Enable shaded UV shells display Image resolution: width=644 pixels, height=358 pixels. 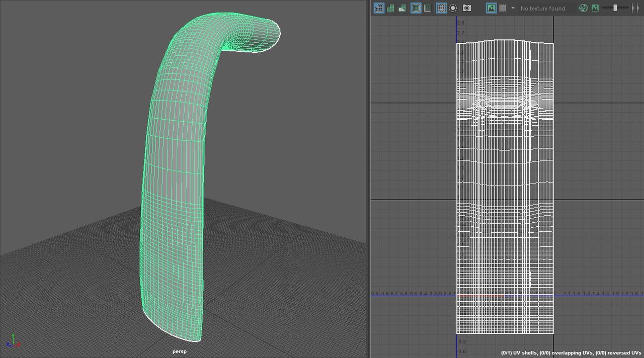pos(390,8)
